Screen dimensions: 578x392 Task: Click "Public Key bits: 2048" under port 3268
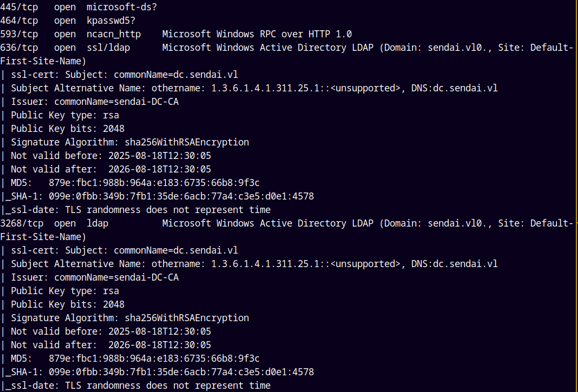click(x=68, y=304)
